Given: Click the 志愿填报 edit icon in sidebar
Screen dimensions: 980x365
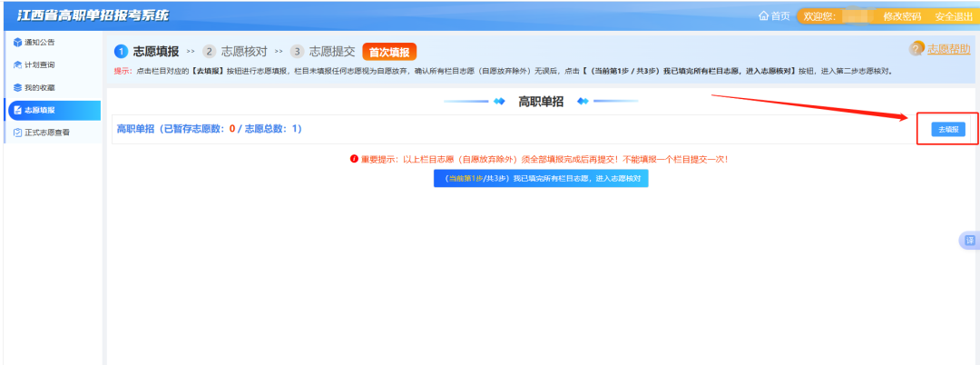Looking at the screenshot, I should click(x=17, y=111).
